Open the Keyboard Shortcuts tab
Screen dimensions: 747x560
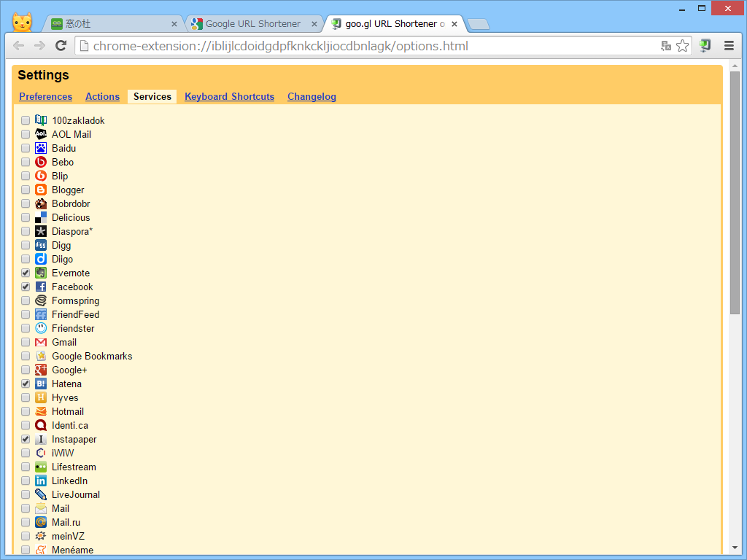tap(230, 97)
